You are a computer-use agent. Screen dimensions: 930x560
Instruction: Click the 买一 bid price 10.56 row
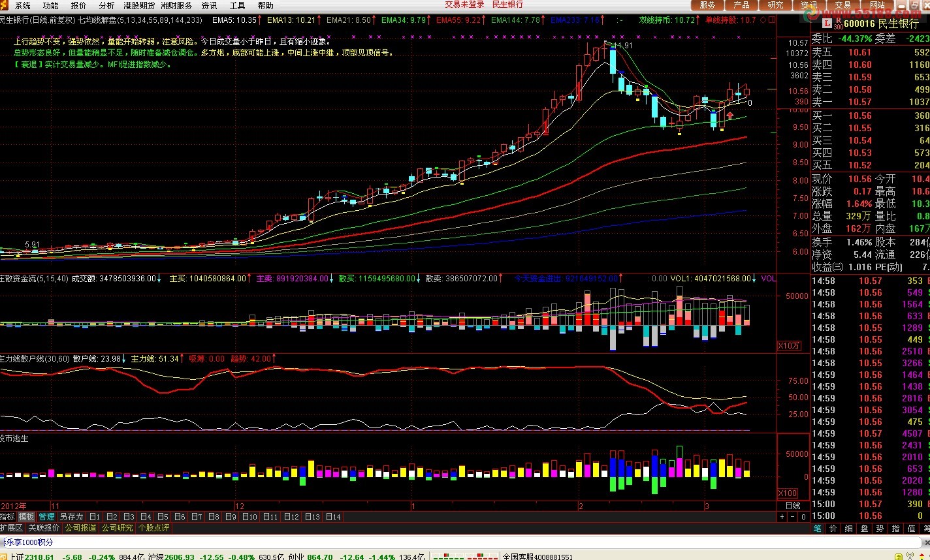click(870, 115)
